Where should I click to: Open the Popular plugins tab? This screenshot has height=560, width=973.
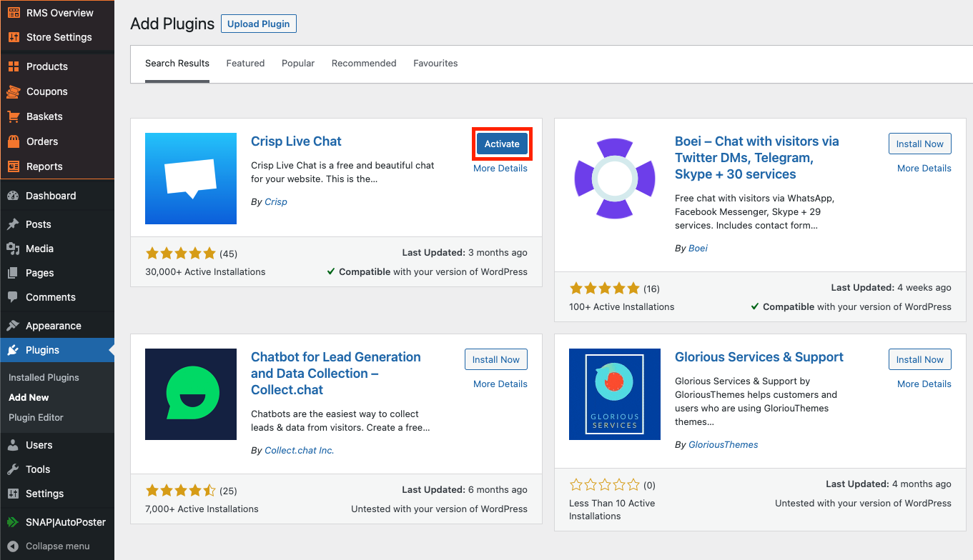[298, 63]
